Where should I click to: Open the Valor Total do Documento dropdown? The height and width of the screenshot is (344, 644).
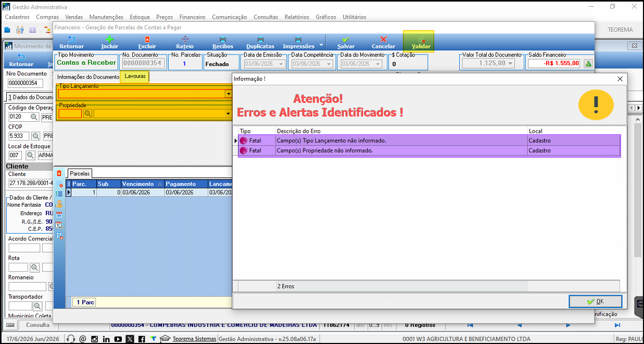pyautogui.click(x=511, y=63)
